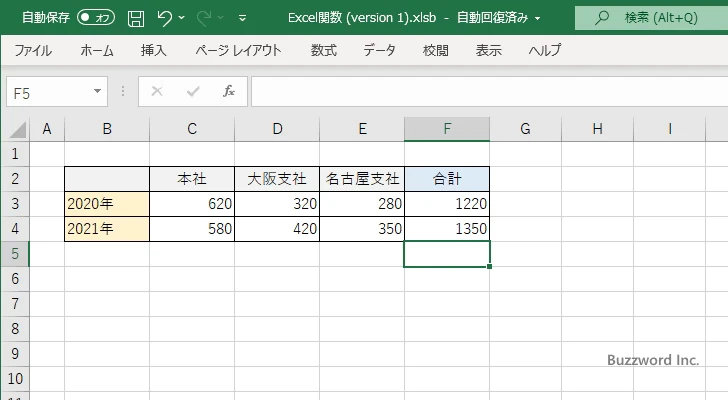The width and height of the screenshot is (728, 400).
Task: Select column F header
Action: coord(447,129)
